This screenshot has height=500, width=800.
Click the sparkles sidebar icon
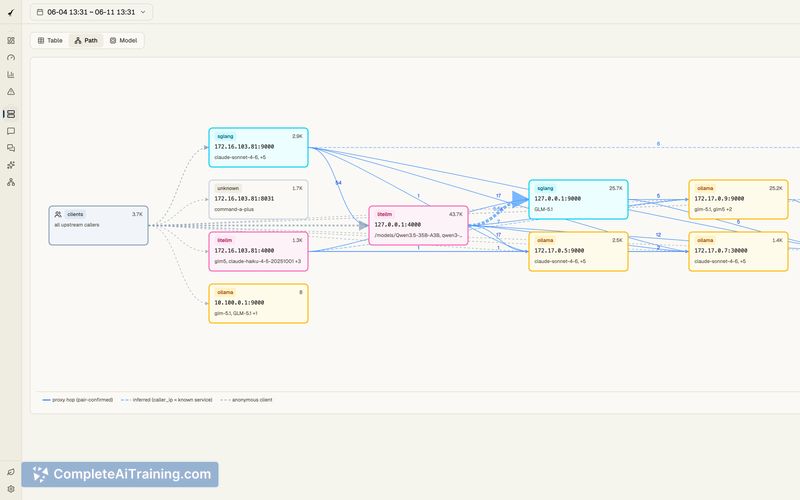point(11,165)
